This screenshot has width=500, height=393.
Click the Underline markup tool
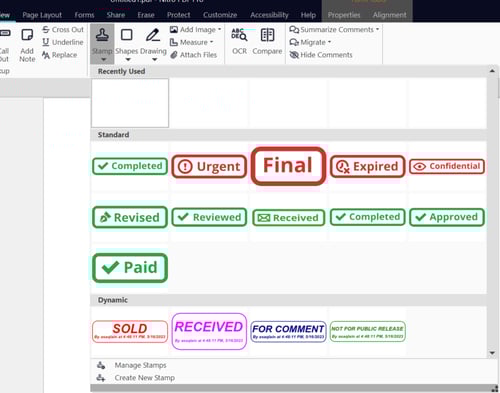(x=63, y=42)
